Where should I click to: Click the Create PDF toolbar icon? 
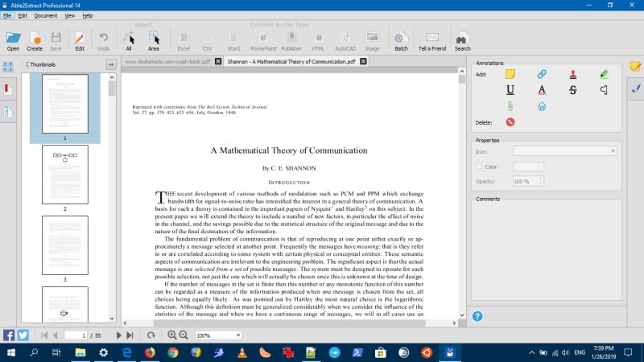tap(35, 41)
